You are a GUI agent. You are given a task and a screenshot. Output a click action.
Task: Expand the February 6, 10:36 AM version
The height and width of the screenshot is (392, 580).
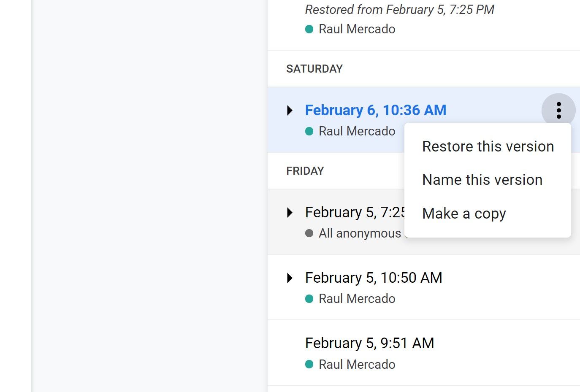point(290,111)
